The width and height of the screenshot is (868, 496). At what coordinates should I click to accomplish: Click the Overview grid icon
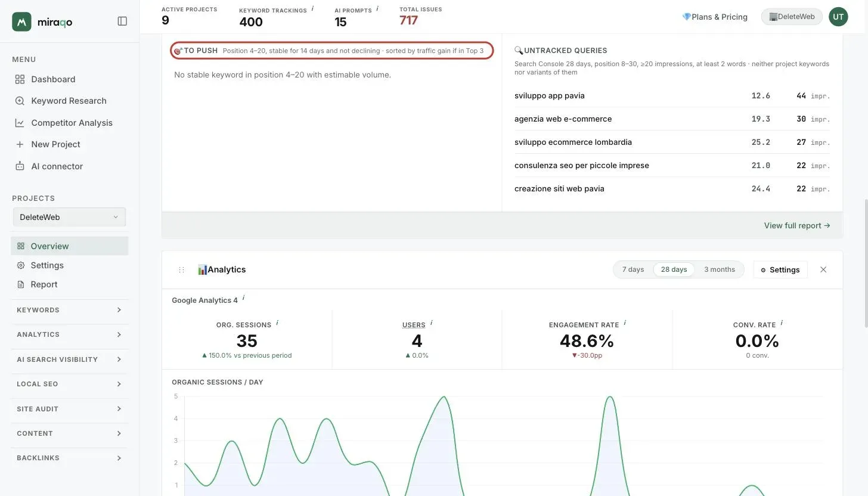[21, 246]
